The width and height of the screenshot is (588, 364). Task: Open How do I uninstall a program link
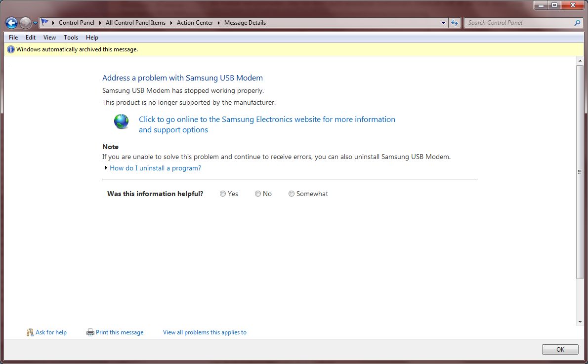155,168
